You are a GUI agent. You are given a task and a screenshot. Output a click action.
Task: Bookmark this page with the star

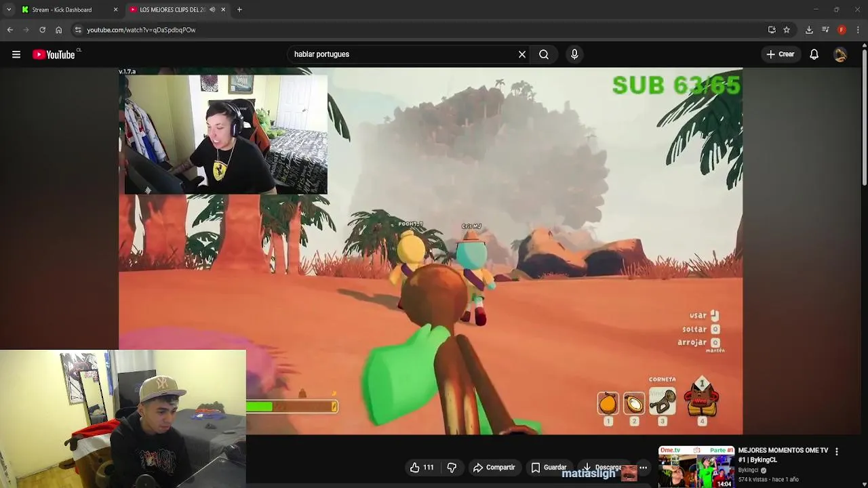(x=787, y=30)
